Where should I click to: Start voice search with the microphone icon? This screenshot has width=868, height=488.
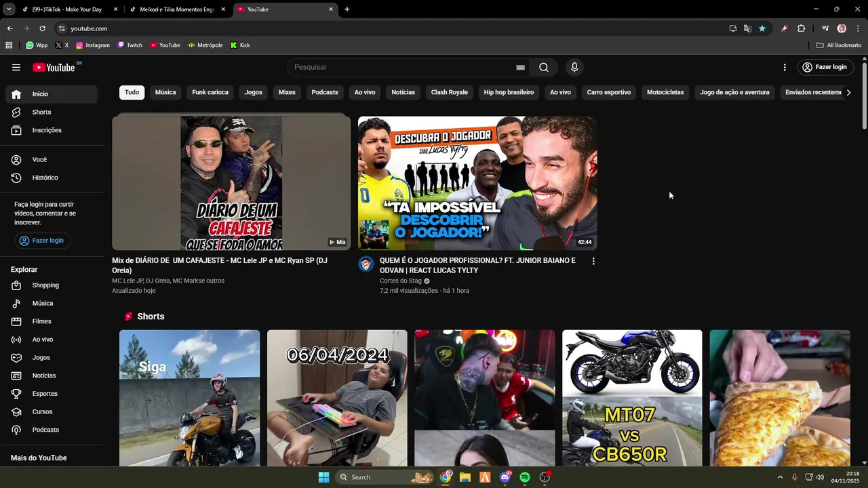(x=574, y=67)
